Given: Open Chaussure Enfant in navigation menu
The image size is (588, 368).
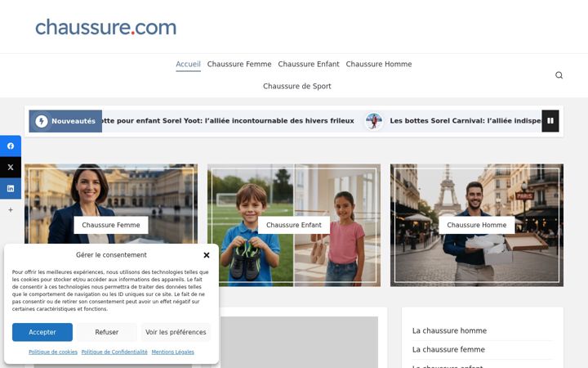Looking at the screenshot, I should 309,65.
